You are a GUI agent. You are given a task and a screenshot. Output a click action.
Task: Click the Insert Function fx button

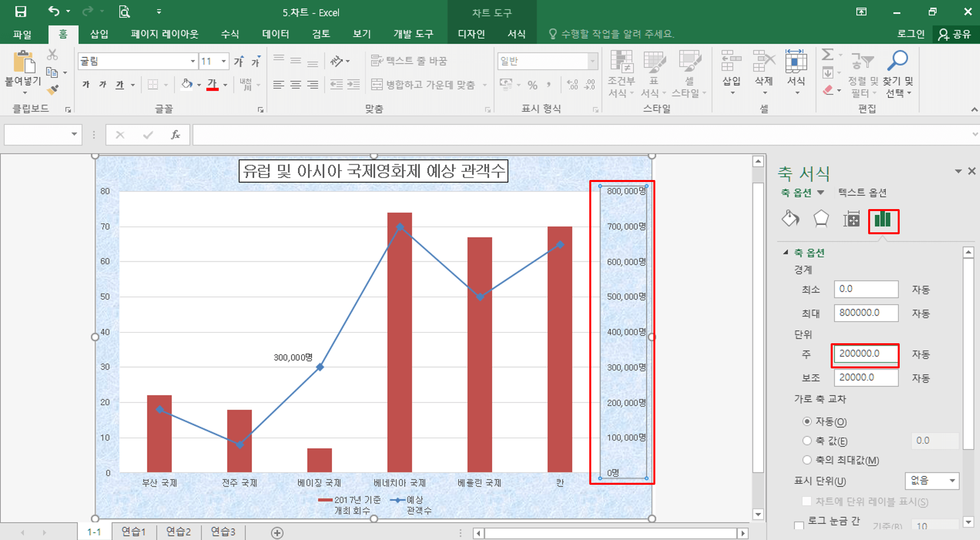[x=175, y=135]
